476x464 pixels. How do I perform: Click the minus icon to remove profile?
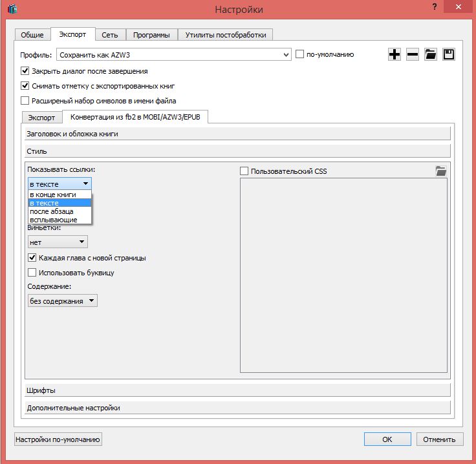tap(413, 55)
